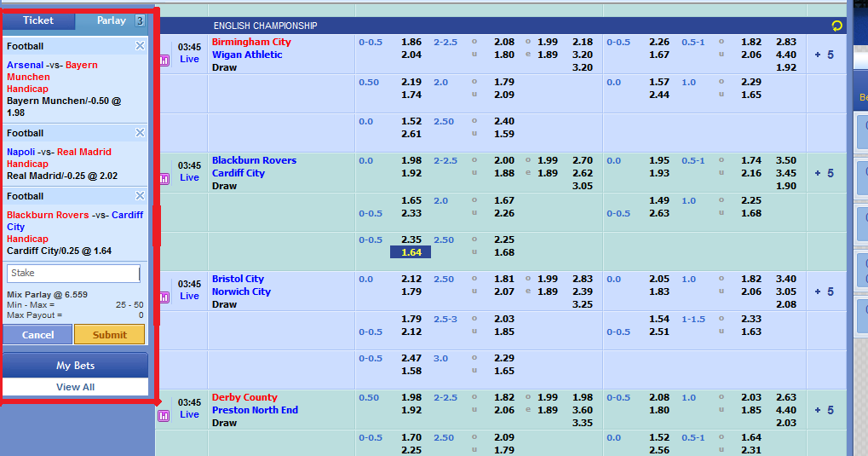The width and height of the screenshot is (868, 456).
Task: Pick Wigan first-half odds 2.44
Action: coord(659,95)
